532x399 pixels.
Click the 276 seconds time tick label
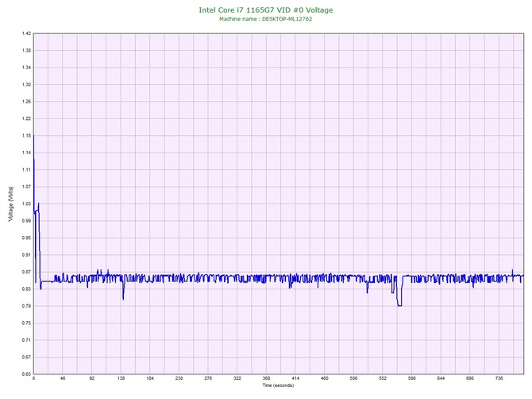(x=208, y=378)
